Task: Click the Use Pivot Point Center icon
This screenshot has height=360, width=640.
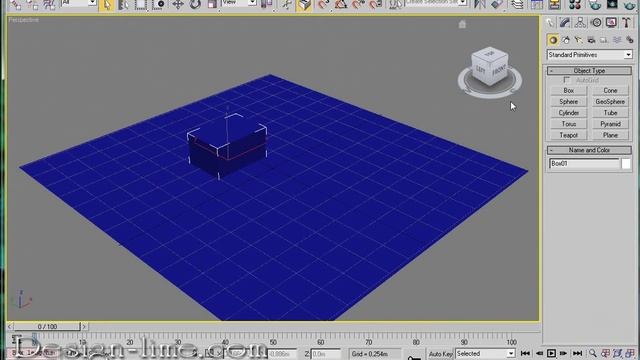Action: pos(267,4)
